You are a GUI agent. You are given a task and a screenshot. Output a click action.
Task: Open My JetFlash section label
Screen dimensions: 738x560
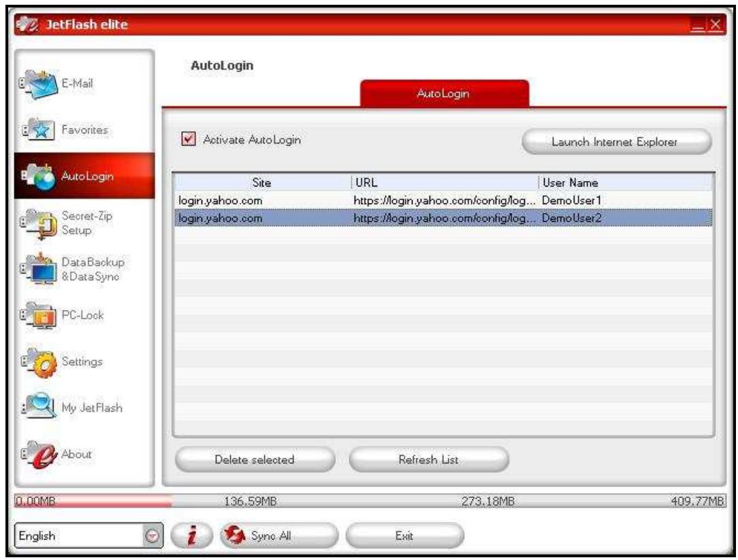tap(92, 408)
